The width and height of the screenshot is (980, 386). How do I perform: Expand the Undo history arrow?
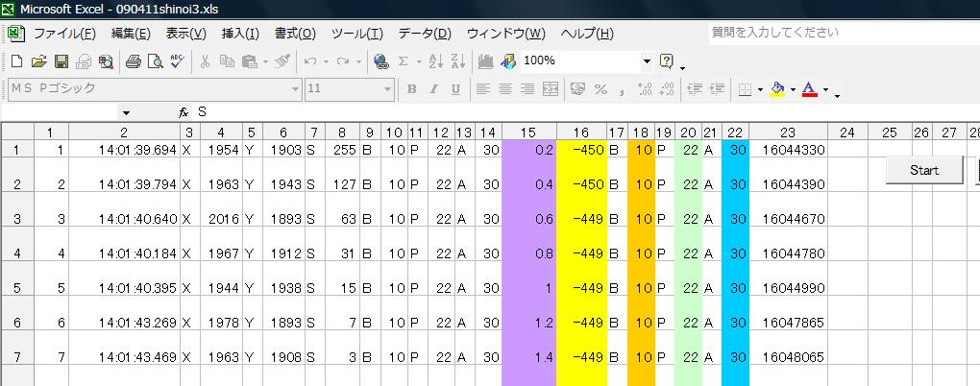pos(327,61)
